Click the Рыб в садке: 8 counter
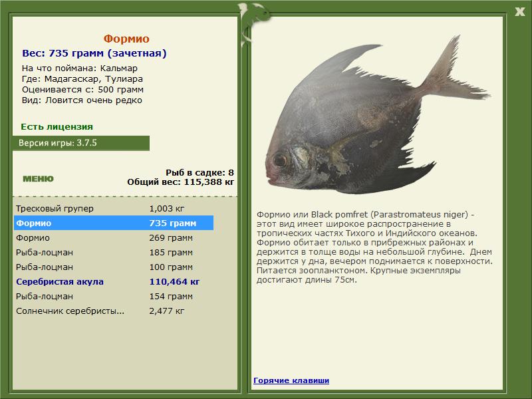The width and height of the screenshot is (532, 399). click(200, 172)
